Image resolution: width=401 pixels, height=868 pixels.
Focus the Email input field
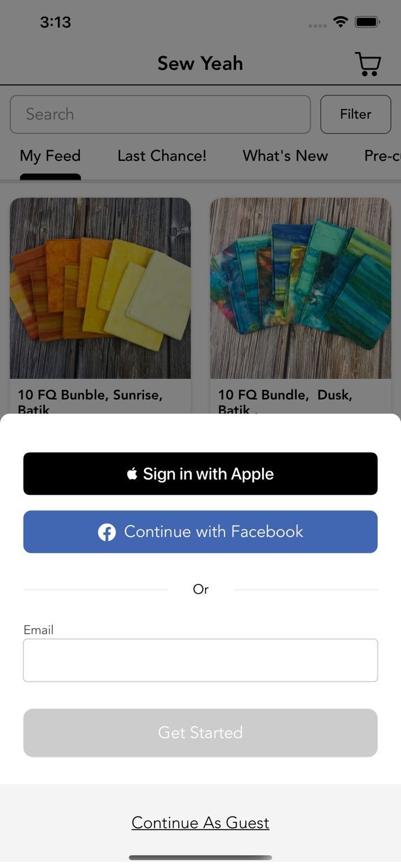200,660
